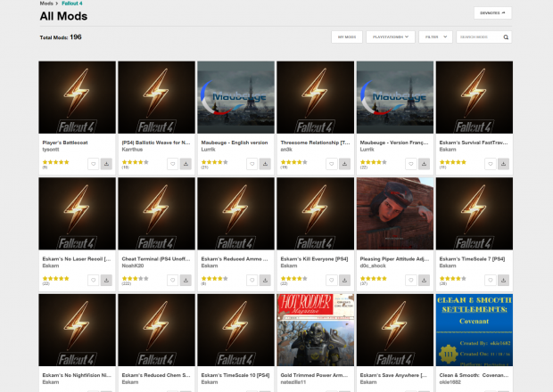Open Cheat Terminal mod title link
Screen dimensions: 553x392
(x=156, y=259)
